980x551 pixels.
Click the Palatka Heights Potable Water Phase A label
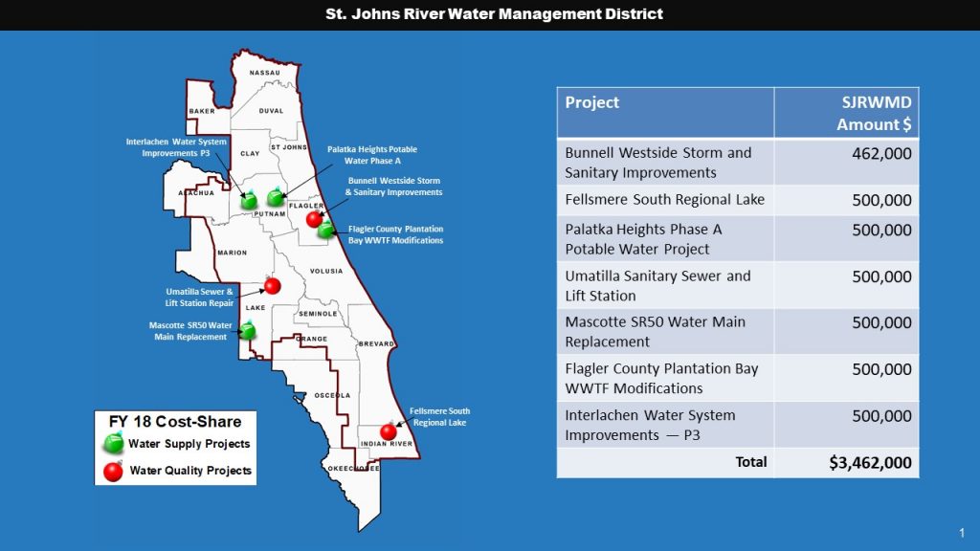[372, 155]
